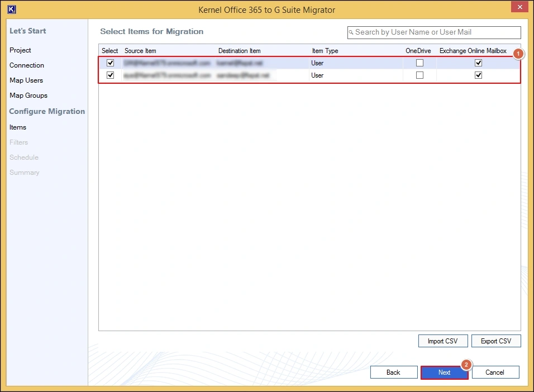Click the Import CSV button
This screenshot has width=534, height=392.
tap(444, 341)
